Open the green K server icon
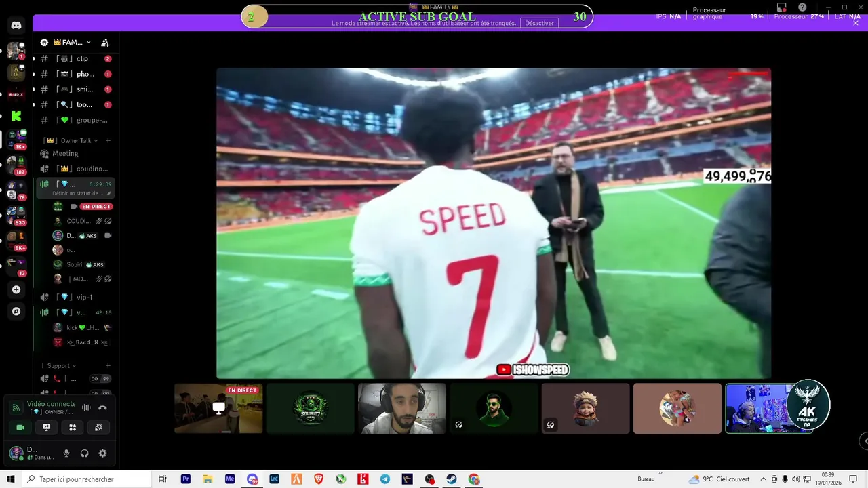 (16, 116)
